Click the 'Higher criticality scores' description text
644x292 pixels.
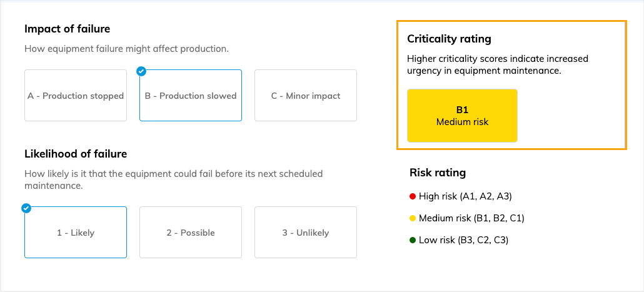498,65
